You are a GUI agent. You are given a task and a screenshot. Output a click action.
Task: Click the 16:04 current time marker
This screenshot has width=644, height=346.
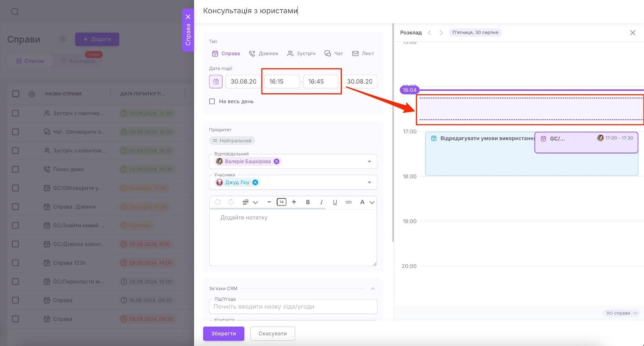click(x=409, y=90)
